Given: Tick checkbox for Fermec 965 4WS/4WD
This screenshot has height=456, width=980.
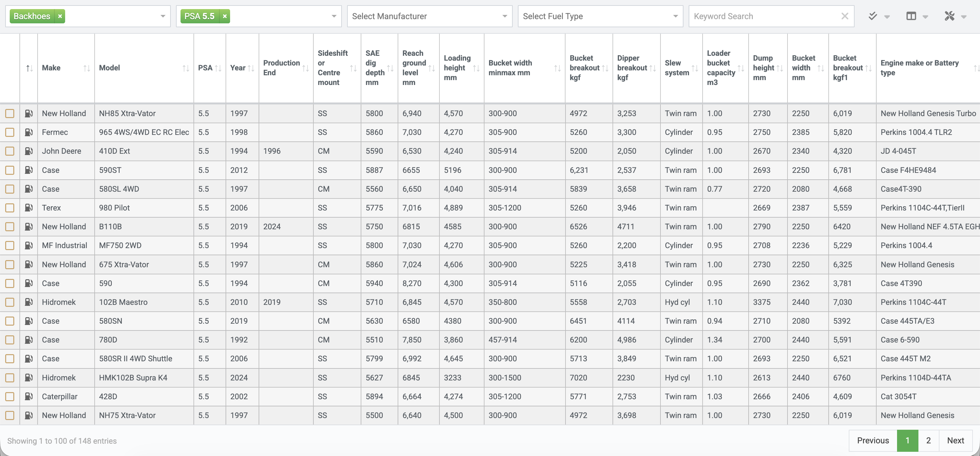Looking at the screenshot, I should coord(10,132).
